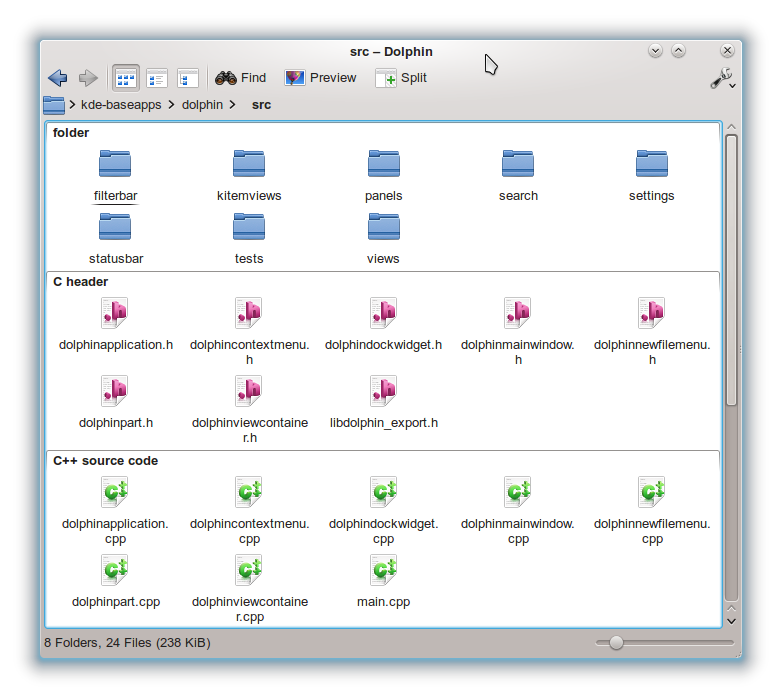This screenshot has width=782, height=698.
Task: Select the panels folder icon
Action: click(x=384, y=164)
